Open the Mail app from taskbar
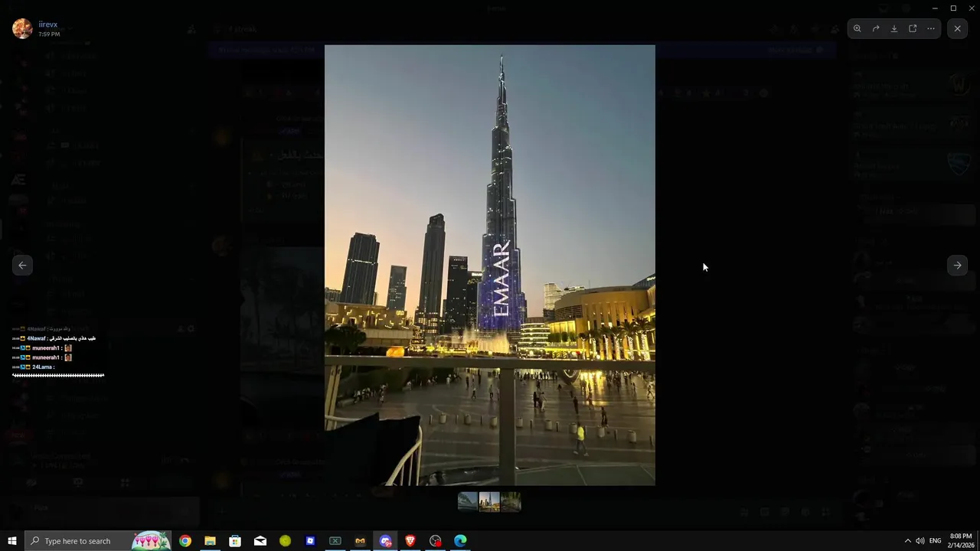The height and width of the screenshot is (551, 980). point(260,541)
